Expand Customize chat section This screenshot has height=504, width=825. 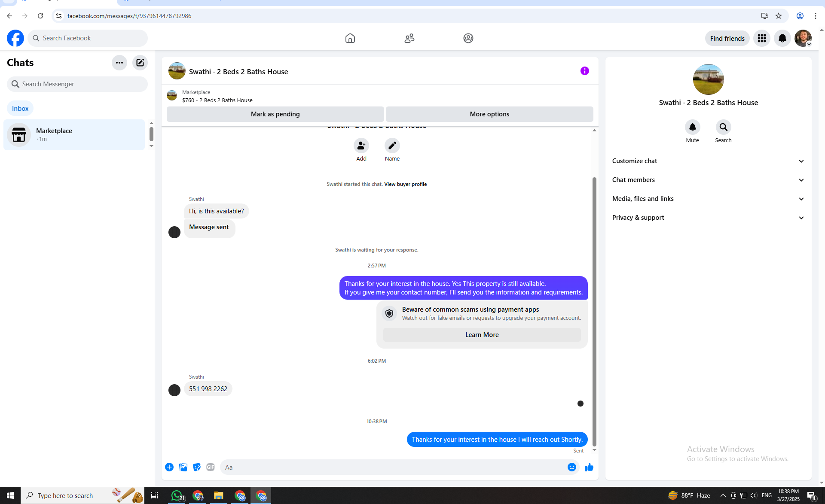click(708, 161)
